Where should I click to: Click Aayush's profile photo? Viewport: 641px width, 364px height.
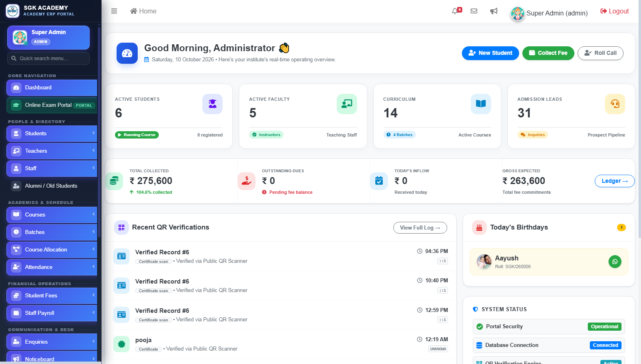[484, 262]
